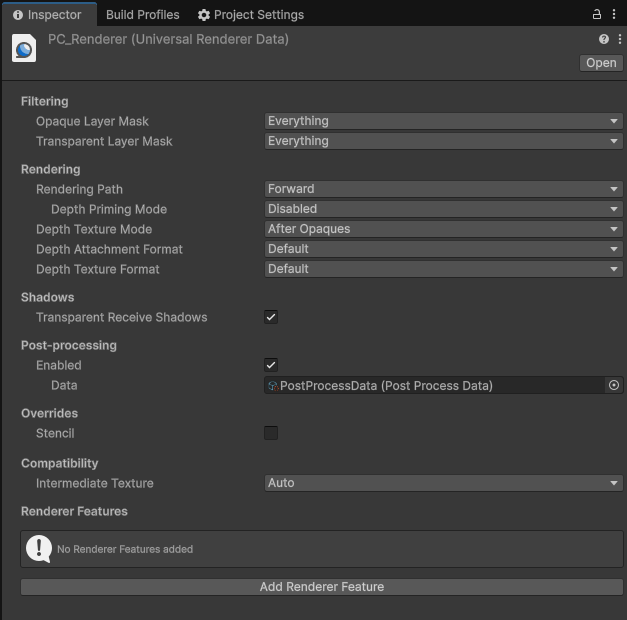Switch to the Build Profiles tab

[x=143, y=15]
